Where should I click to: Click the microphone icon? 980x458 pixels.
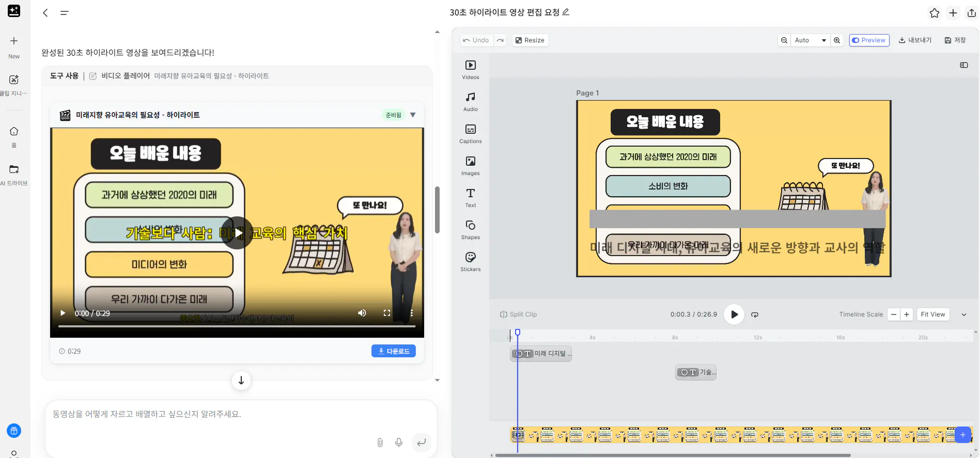tap(399, 443)
